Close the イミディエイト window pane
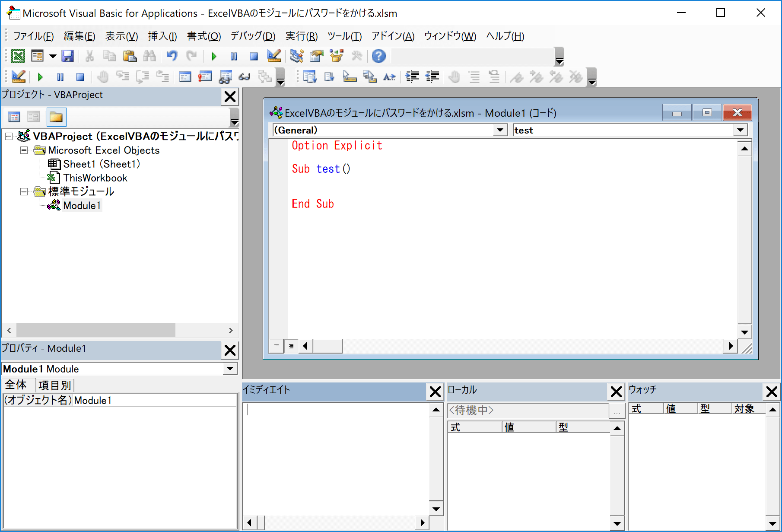Viewport: 782px width, 532px height. tap(435, 392)
